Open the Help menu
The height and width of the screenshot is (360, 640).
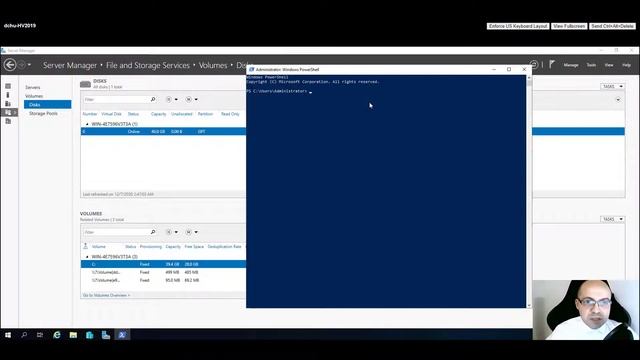(x=626, y=65)
